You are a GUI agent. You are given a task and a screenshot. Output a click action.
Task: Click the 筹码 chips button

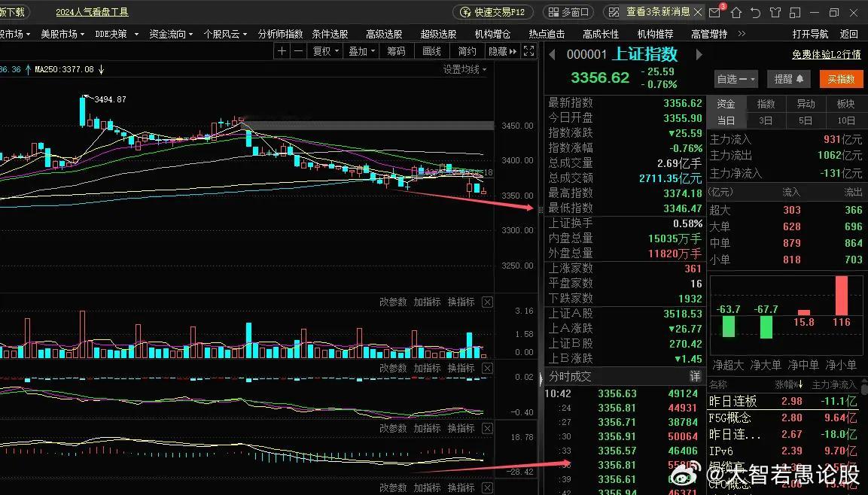coord(396,51)
